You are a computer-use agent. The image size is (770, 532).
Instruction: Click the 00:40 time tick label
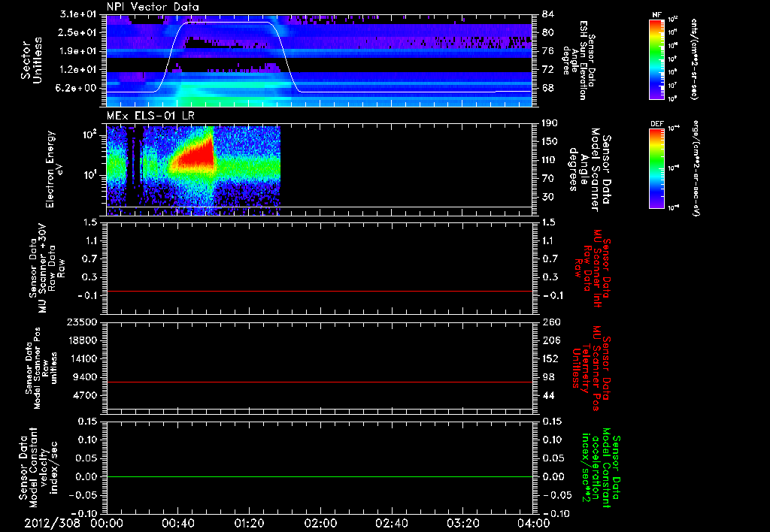(177, 523)
